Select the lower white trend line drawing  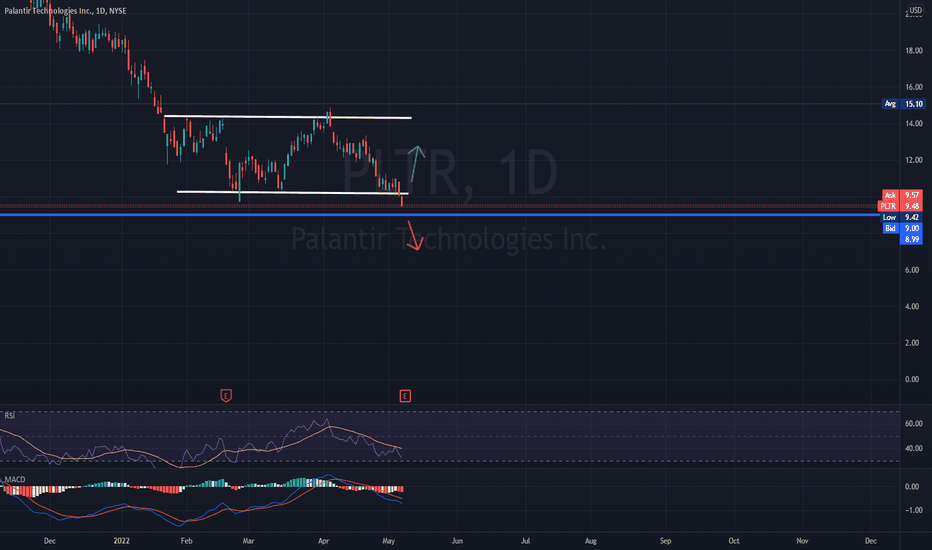coord(292,192)
